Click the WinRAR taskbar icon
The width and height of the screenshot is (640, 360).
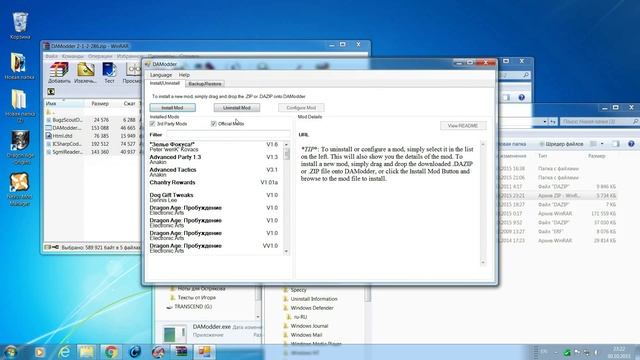(x=181, y=351)
